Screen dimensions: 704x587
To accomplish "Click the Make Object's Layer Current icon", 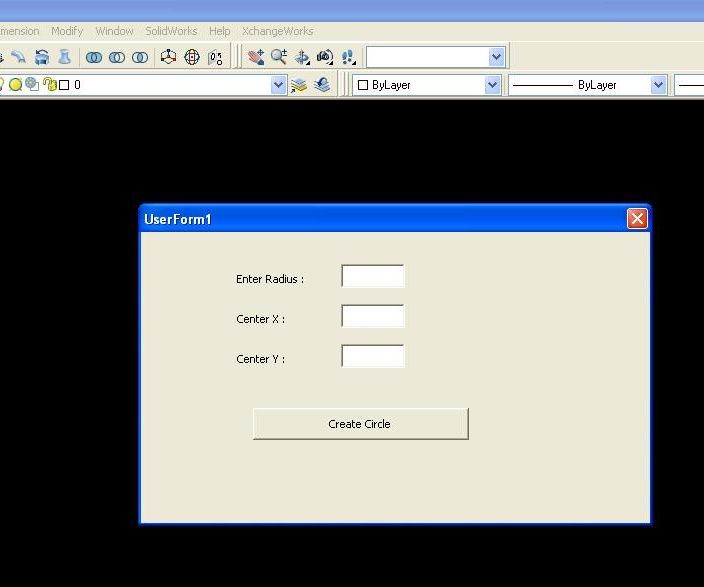I will pyautogui.click(x=299, y=85).
